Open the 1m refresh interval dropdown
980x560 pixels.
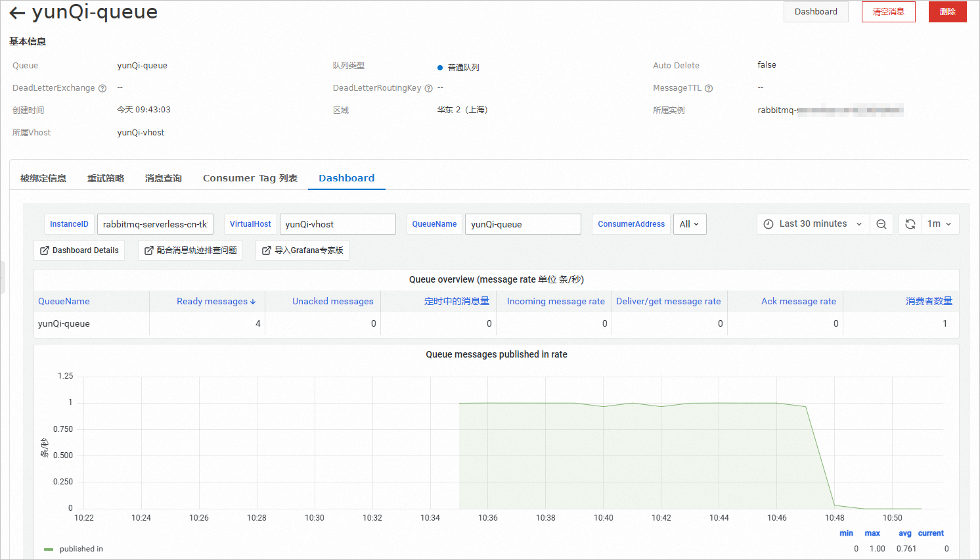[939, 224]
